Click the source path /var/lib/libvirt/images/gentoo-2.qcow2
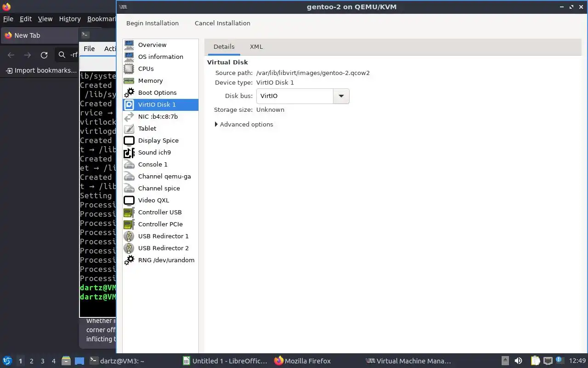Viewport: 588px width, 368px height. [x=313, y=73]
